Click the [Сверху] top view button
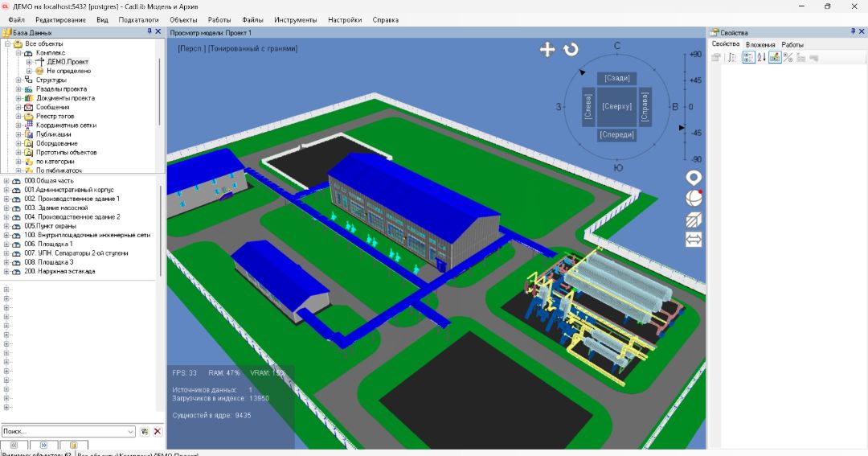868x456 pixels. click(x=617, y=106)
